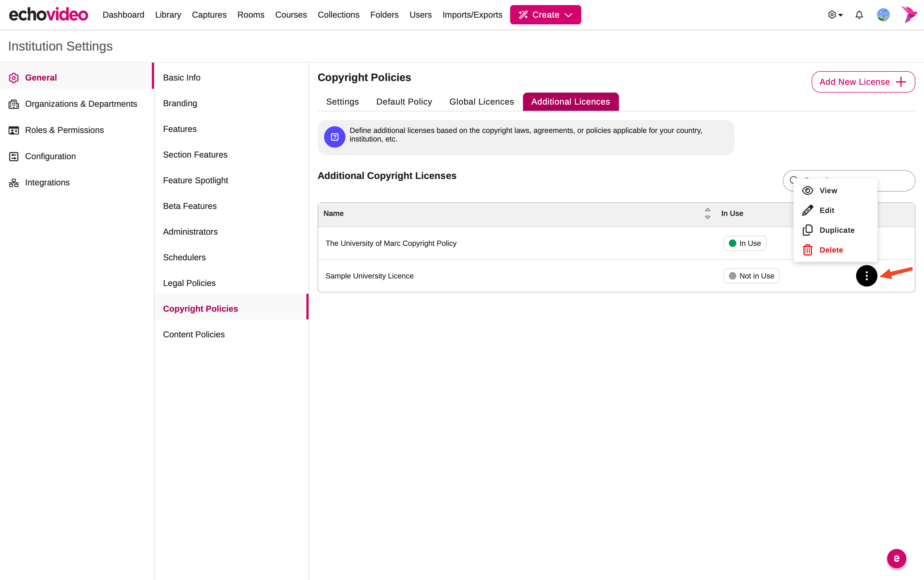Open the echo help chat bubble
Screen dimensions: 924x580
pos(896,559)
